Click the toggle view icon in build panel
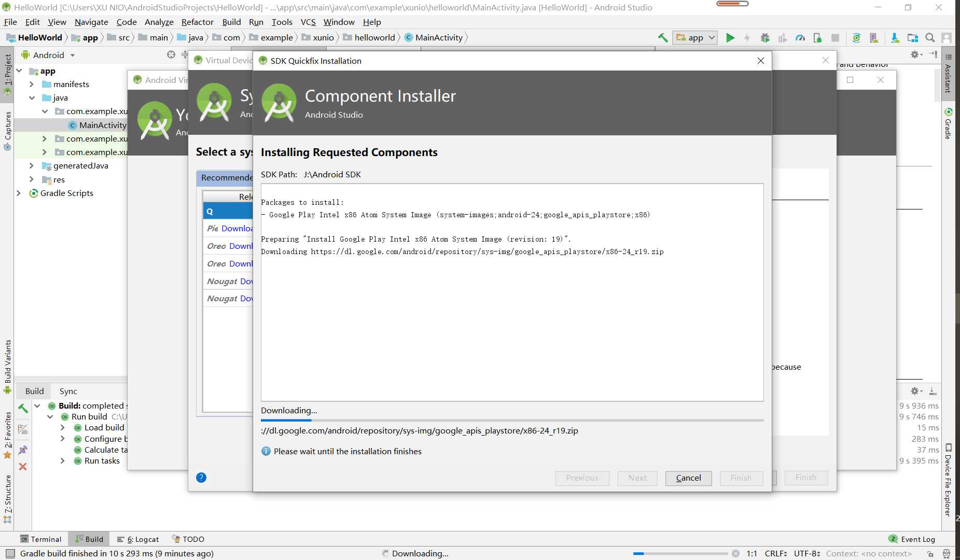960x560 pixels. (23, 429)
